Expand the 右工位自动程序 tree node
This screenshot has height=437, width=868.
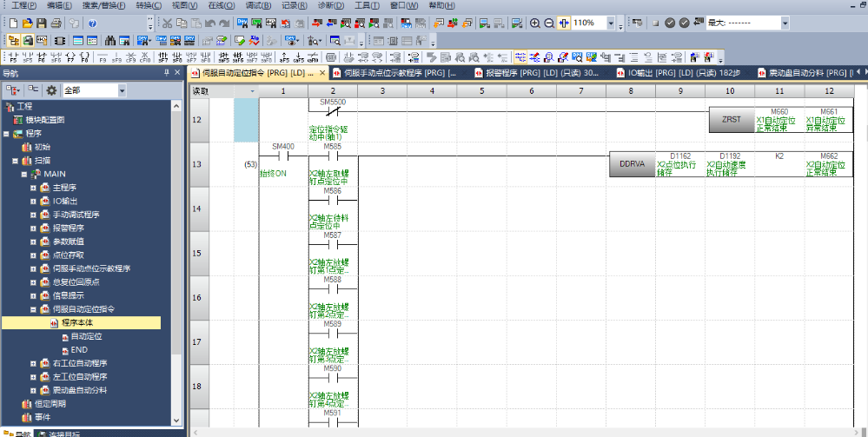[33, 363]
